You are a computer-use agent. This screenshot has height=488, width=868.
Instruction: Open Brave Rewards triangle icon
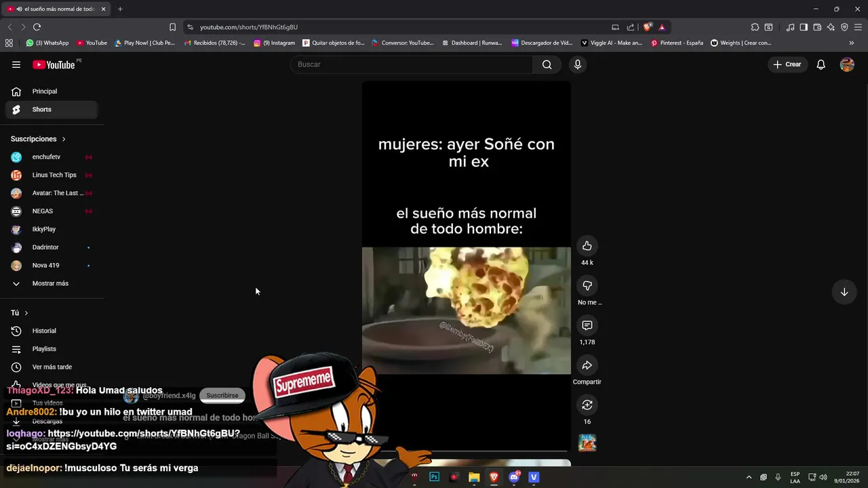click(x=662, y=27)
